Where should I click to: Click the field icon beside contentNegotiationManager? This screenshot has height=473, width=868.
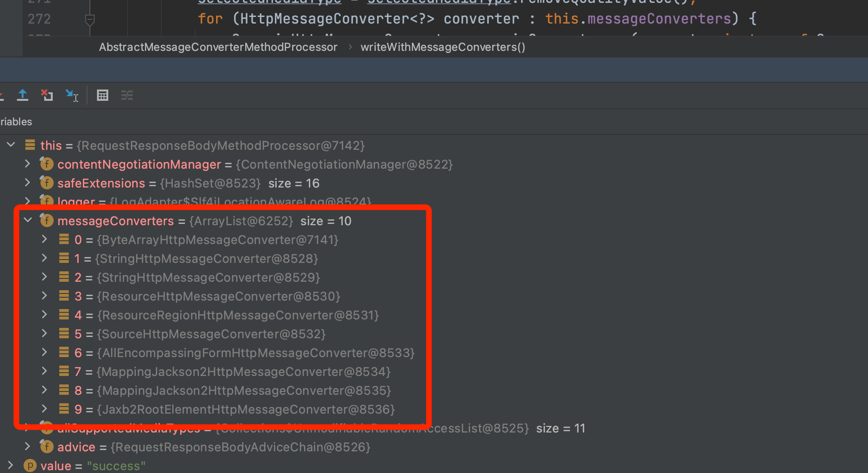47,164
